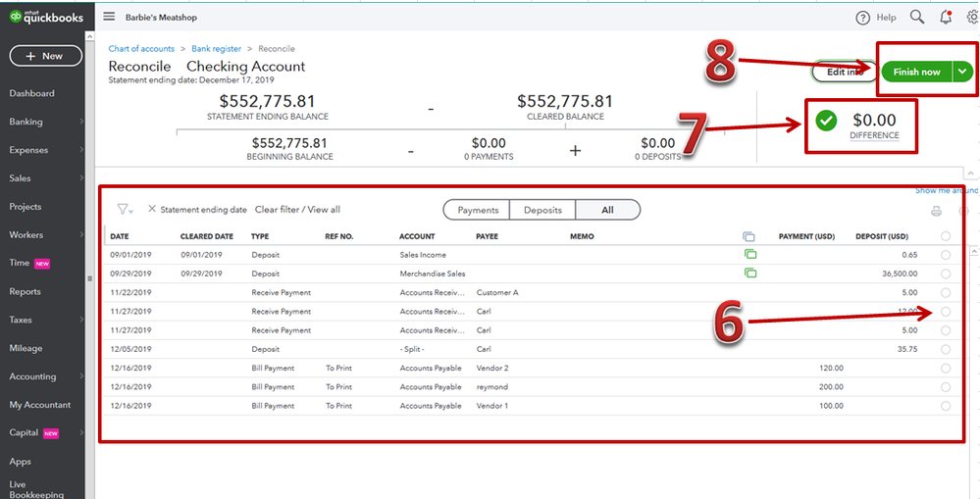Sort by the DEPOSIT (USD) column header
Image resolution: width=980 pixels, height=499 pixels.
(x=882, y=236)
